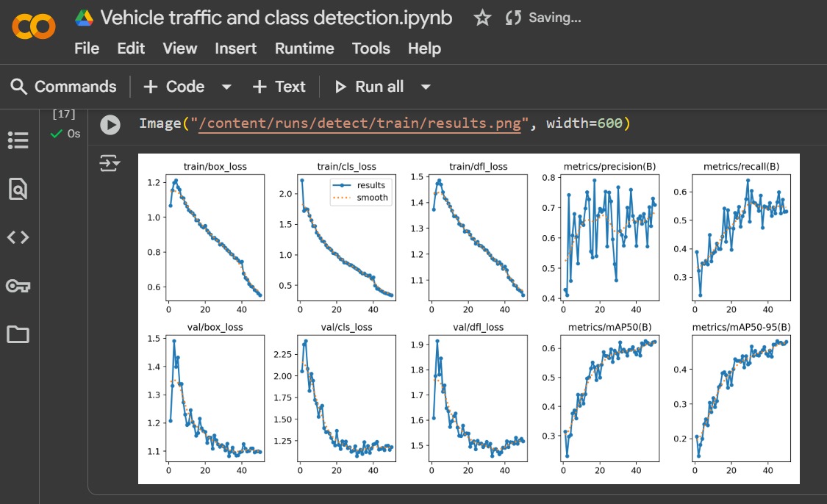Click the results.png path link in code

[359, 123]
